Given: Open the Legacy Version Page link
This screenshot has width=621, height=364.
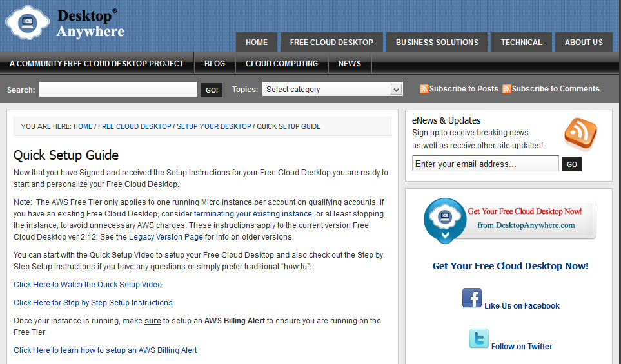Looking at the screenshot, I should point(166,237).
